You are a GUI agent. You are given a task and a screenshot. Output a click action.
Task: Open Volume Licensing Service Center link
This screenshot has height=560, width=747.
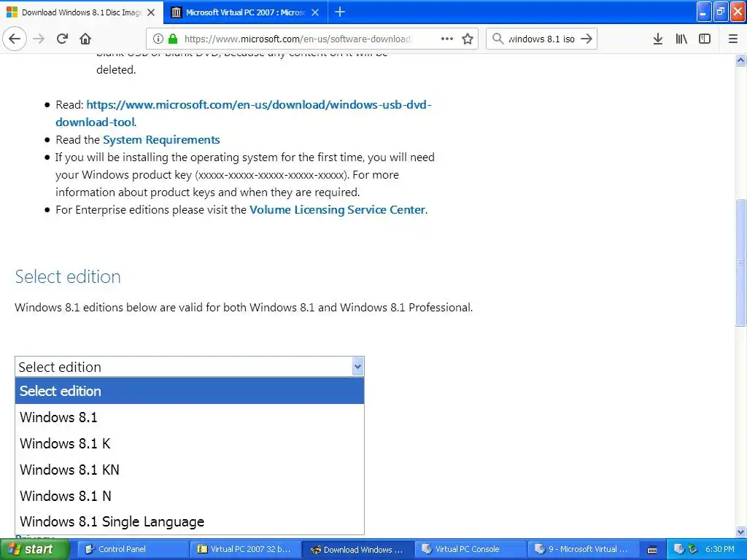click(x=337, y=210)
